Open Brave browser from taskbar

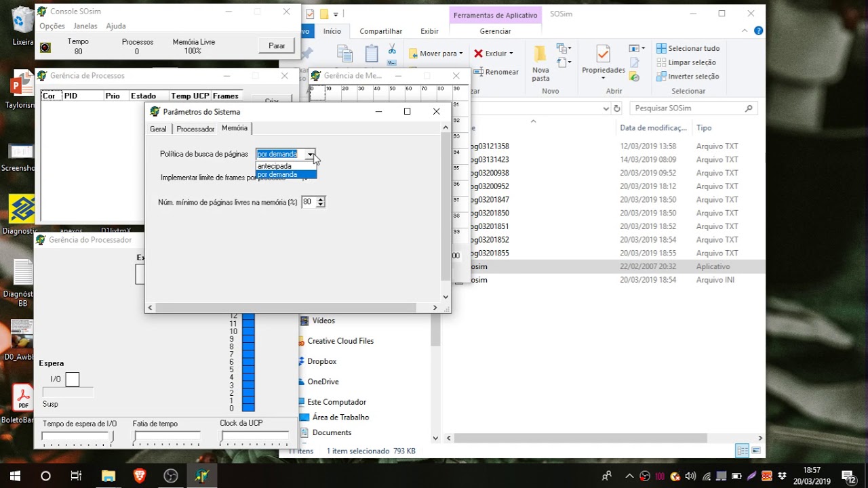coord(140,476)
